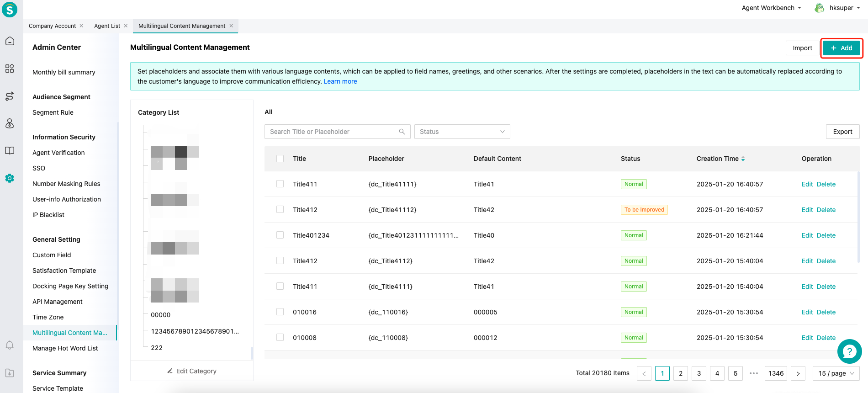
Task: Delete the 010008 row
Action: [x=826, y=338]
